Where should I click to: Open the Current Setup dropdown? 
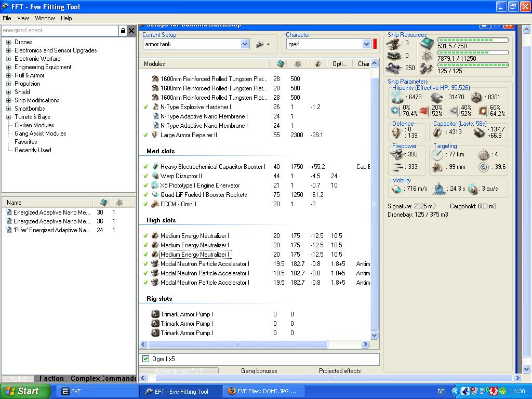[245, 44]
